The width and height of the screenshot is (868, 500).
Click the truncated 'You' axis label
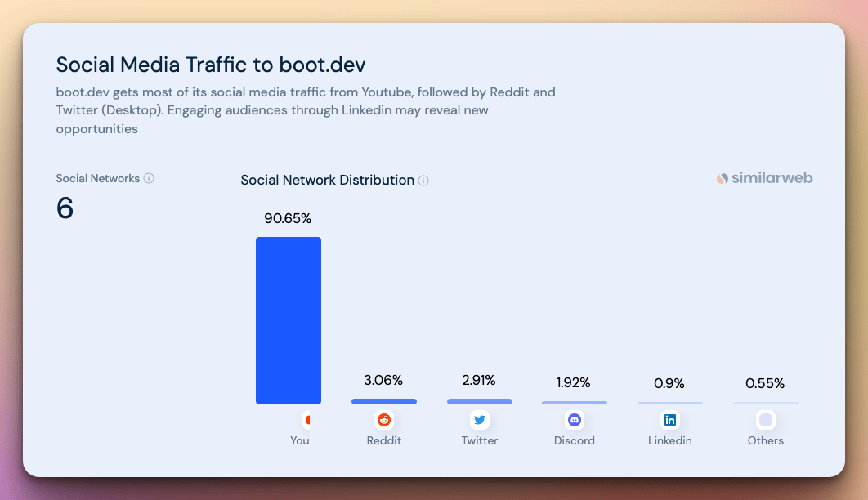[299, 441]
